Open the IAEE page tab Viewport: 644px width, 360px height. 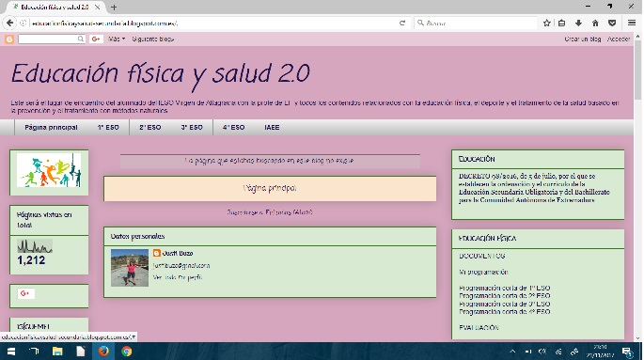tap(272, 127)
